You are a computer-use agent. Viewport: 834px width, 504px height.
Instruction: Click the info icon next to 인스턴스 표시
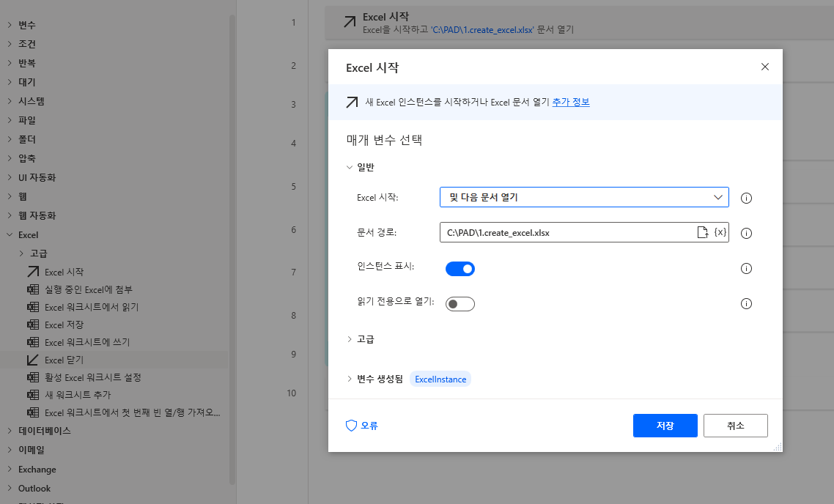click(746, 268)
